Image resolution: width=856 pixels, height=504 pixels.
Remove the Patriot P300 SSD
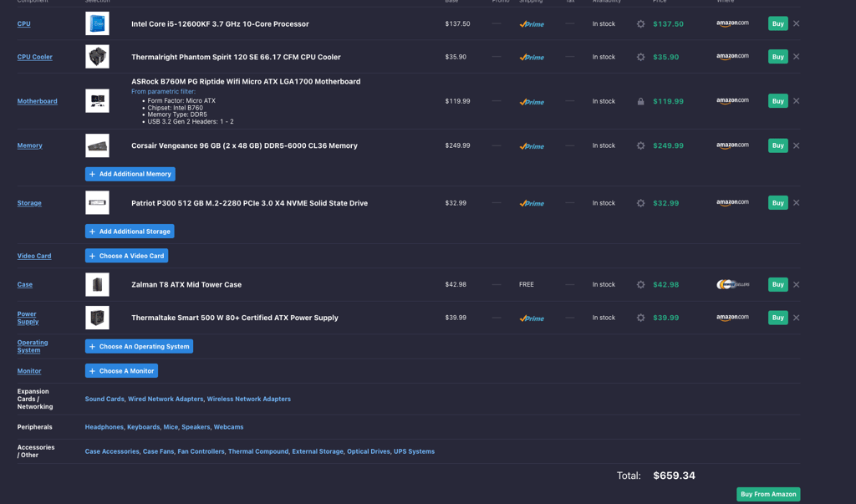click(x=796, y=202)
